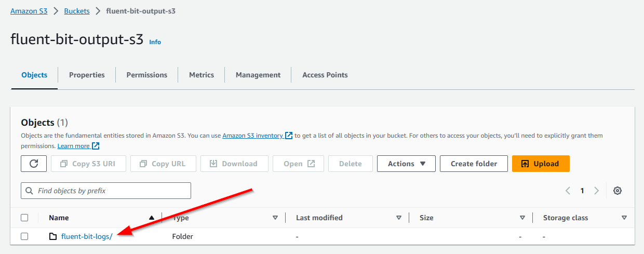The image size is (644, 254).
Task: Click the Create folder button
Action: (x=474, y=164)
